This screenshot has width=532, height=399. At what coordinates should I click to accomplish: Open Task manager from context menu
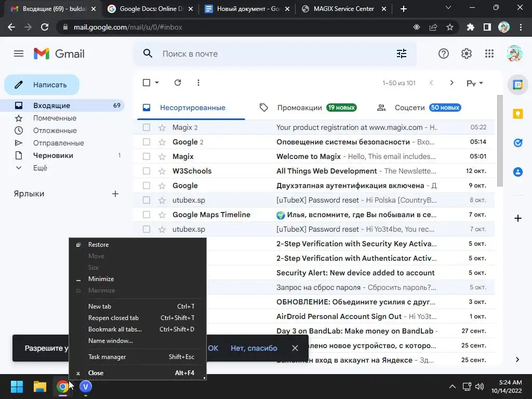[137, 357]
